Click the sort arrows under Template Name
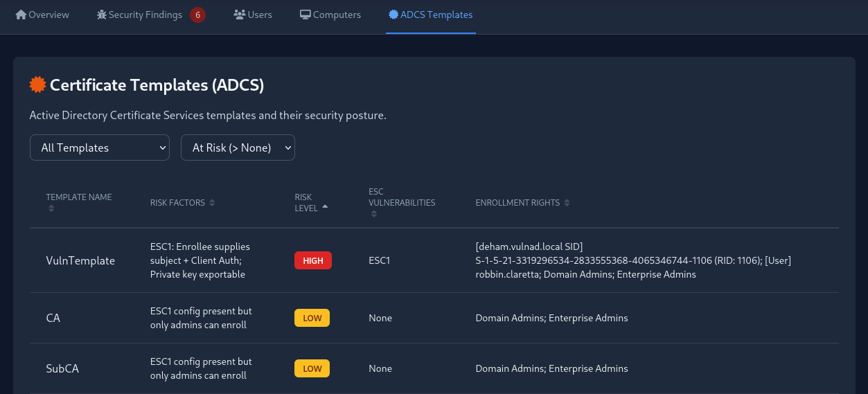Screen dimensions: 868x394 coord(51,208)
